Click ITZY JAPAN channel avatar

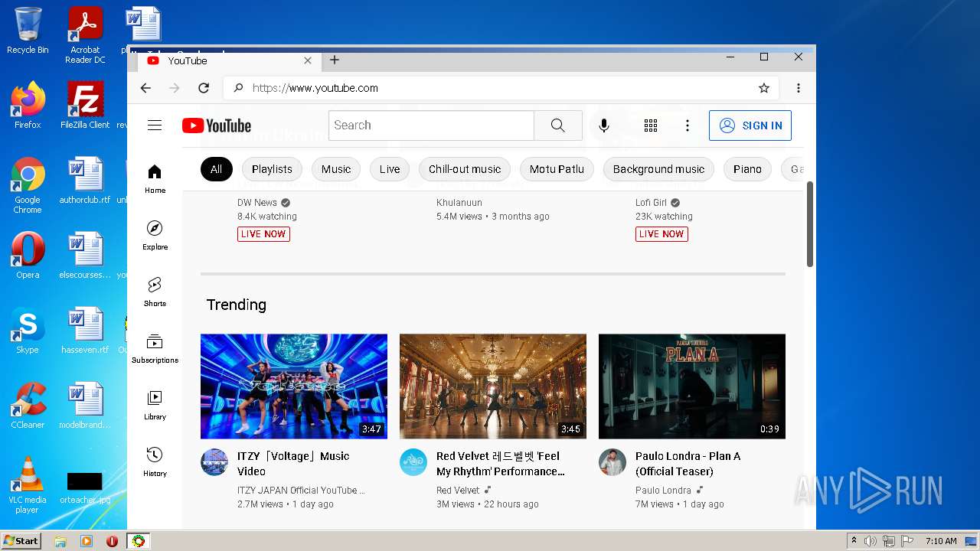pyautogui.click(x=214, y=462)
